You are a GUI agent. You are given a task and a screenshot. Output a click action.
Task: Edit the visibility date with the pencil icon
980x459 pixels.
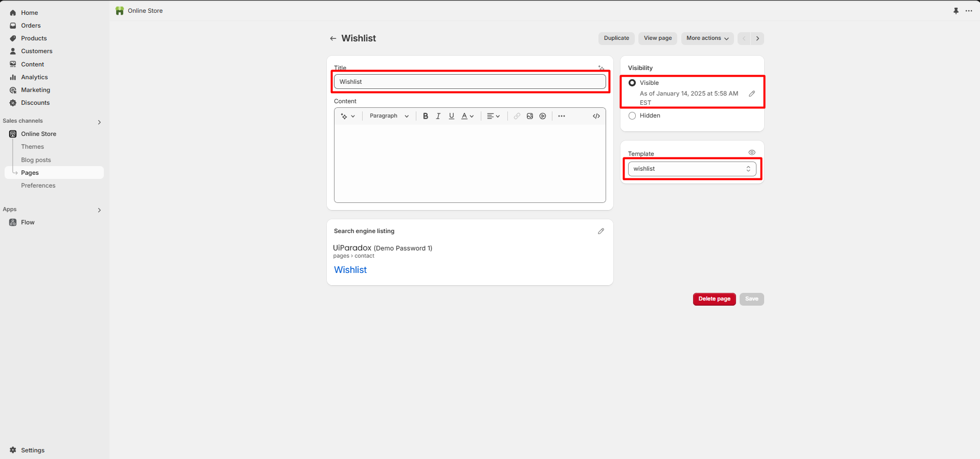pyautogui.click(x=752, y=94)
